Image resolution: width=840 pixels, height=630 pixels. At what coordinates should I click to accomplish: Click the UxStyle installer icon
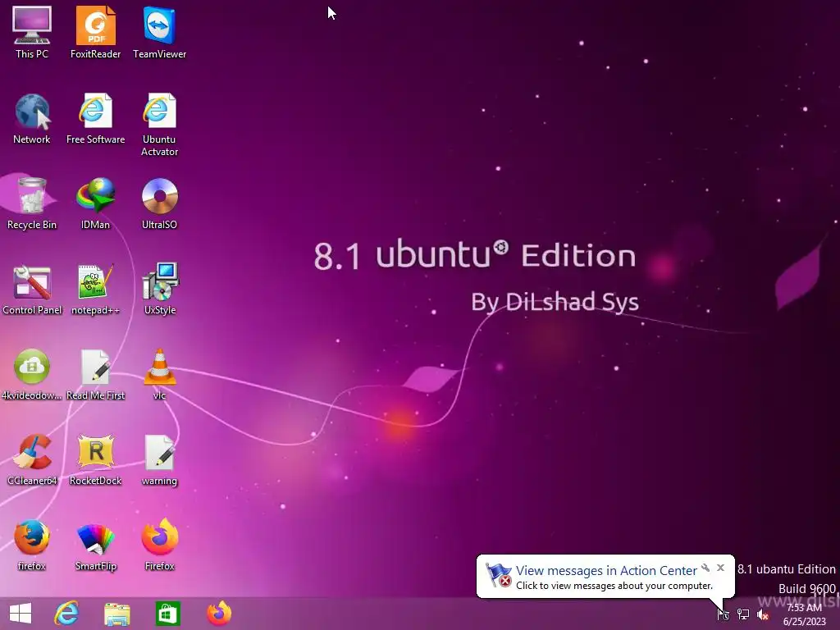point(159,290)
